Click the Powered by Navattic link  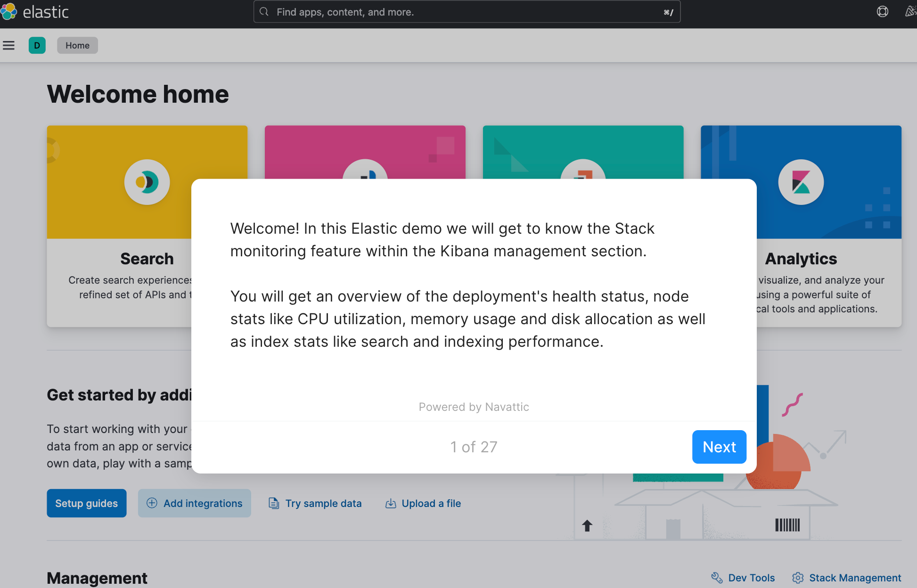474,407
